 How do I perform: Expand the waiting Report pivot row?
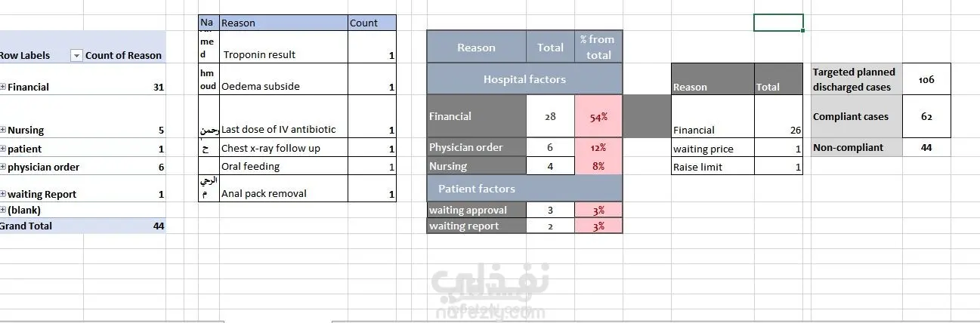[3, 194]
